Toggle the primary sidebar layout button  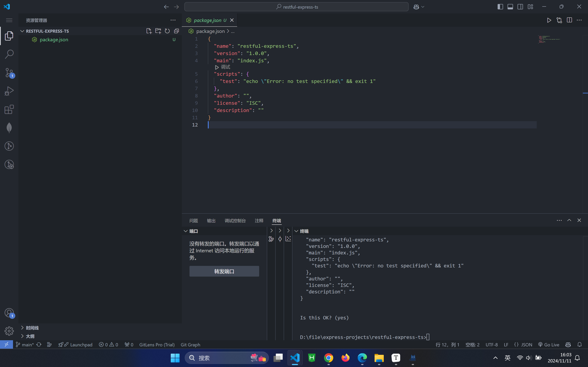point(500,7)
